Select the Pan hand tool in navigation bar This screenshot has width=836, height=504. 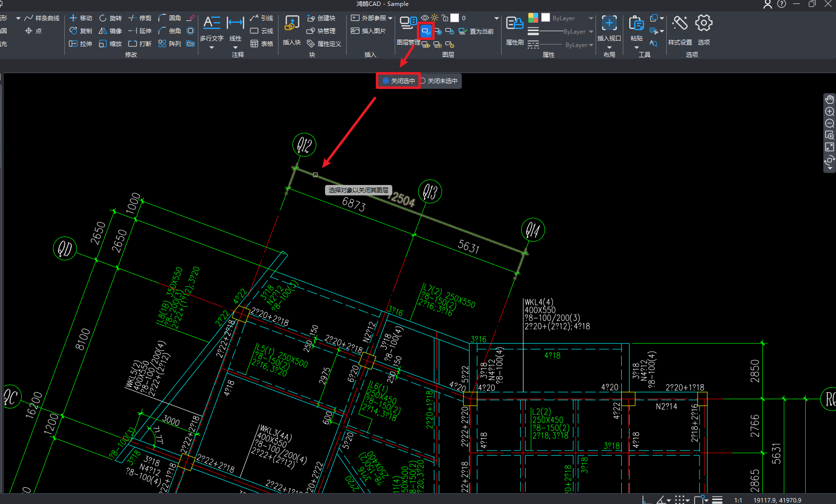(830, 99)
